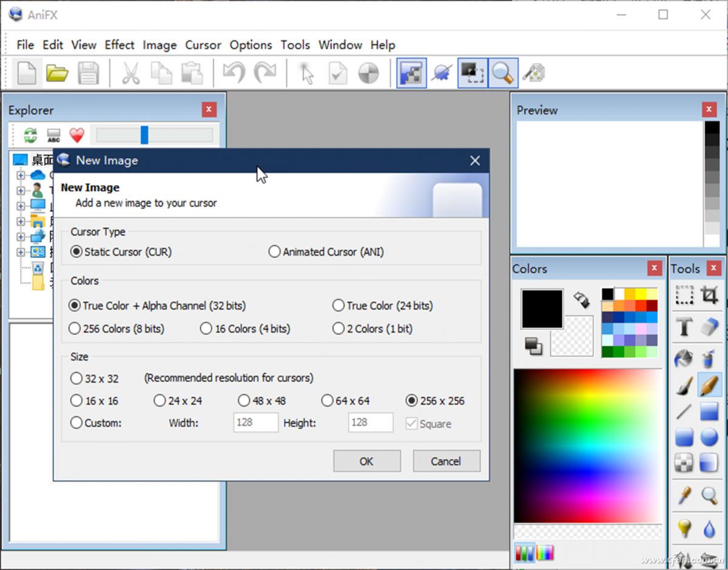728x570 pixels.
Task: Click the black foreground color swatch
Action: [x=542, y=308]
